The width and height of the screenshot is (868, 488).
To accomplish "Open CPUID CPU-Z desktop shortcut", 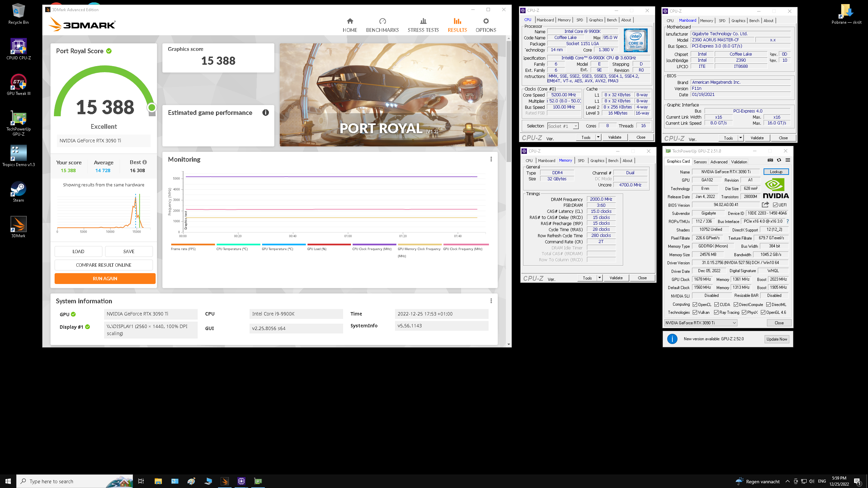I will coord(19,49).
